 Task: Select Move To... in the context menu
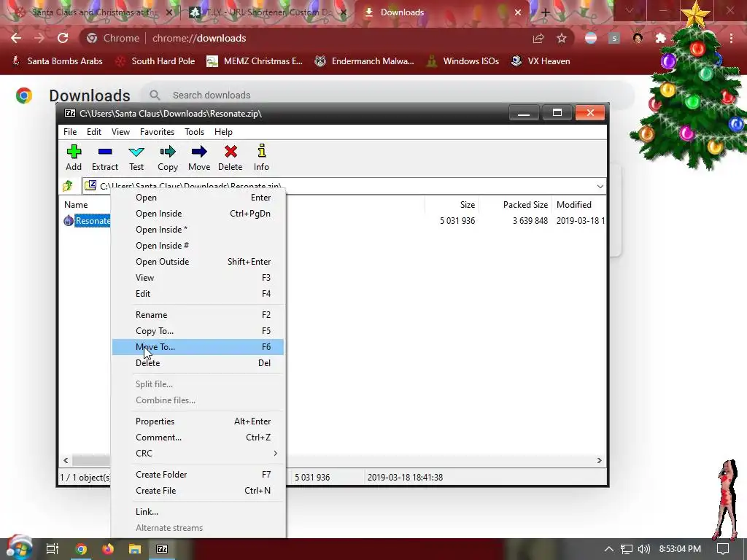point(198,346)
